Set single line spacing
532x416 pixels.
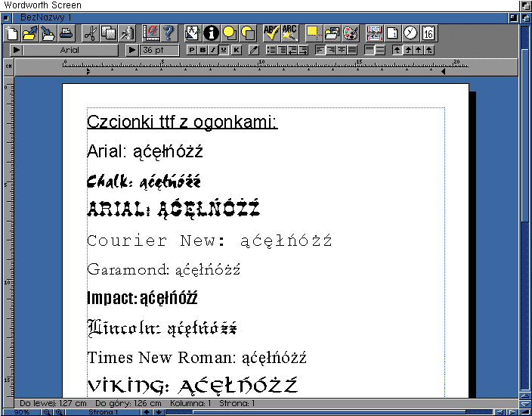coord(370,50)
